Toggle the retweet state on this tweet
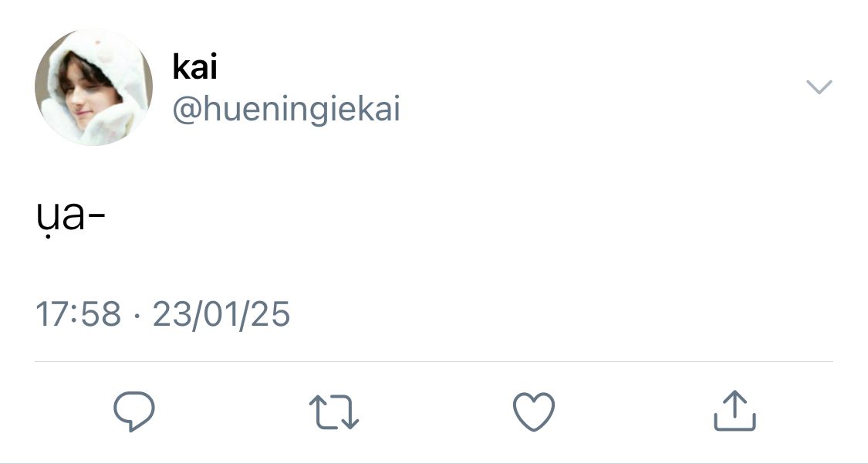Viewport: 868px width, 464px height. click(x=333, y=412)
